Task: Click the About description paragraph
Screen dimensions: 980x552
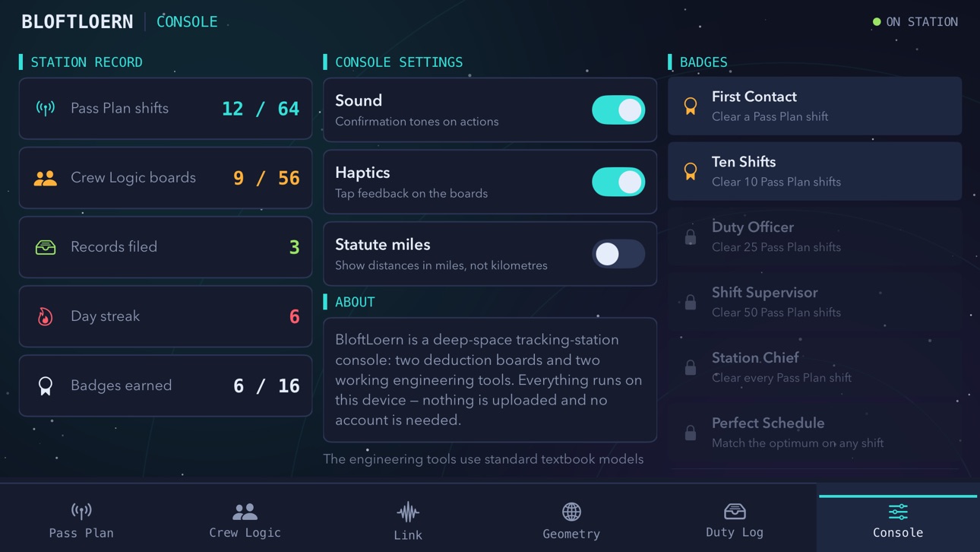Action: click(490, 379)
